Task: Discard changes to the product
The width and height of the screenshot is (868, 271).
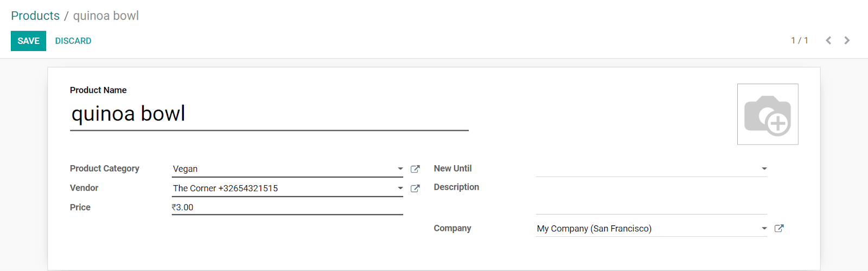Action: click(73, 41)
